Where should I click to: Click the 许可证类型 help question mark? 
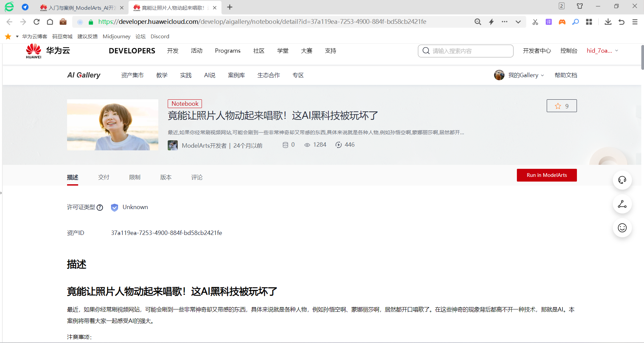click(100, 208)
